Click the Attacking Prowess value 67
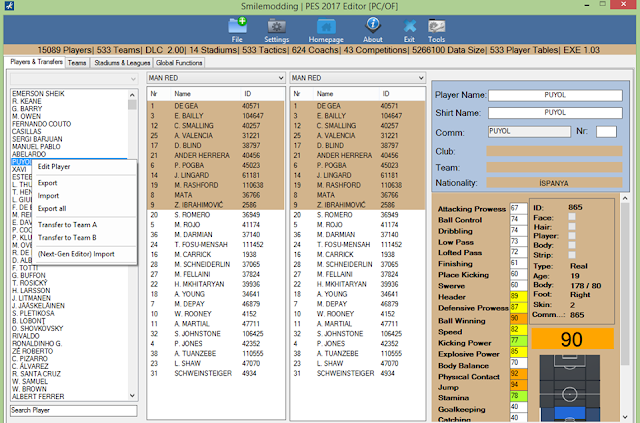Image resolution: width=640 pixels, height=423 pixels. click(518, 208)
